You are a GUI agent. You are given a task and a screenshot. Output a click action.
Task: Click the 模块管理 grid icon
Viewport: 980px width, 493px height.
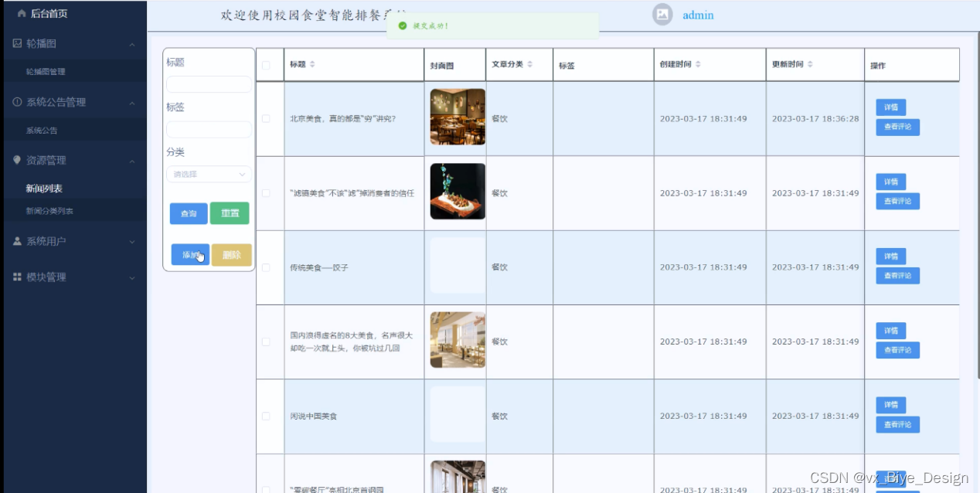coord(18,277)
